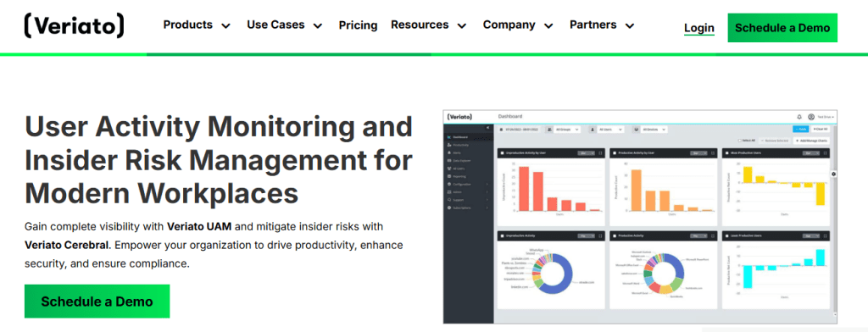
Task: Click the Data Explorer sidebar icon
Action: (x=449, y=160)
